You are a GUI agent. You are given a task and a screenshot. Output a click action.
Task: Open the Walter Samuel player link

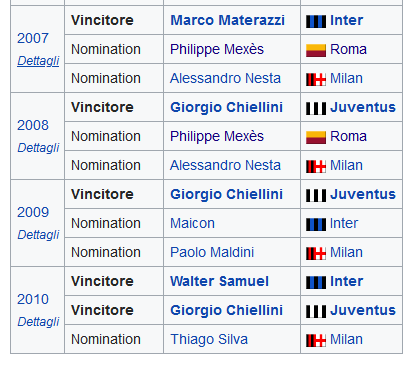tap(219, 281)
